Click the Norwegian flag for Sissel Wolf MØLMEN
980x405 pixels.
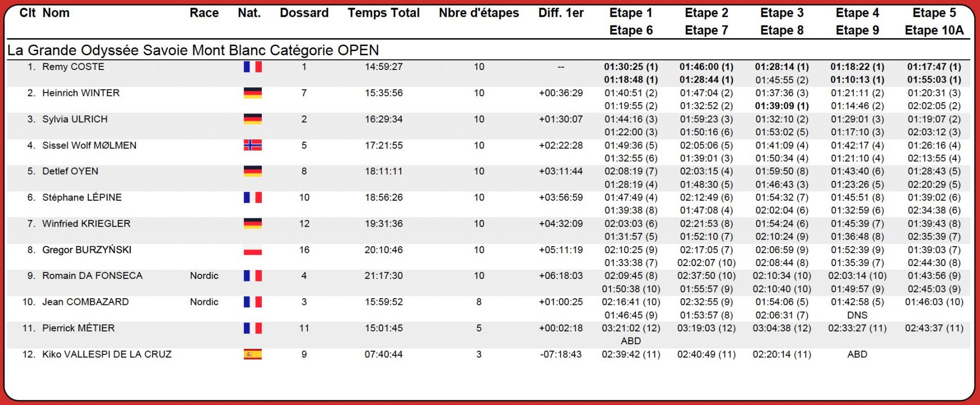253,145
